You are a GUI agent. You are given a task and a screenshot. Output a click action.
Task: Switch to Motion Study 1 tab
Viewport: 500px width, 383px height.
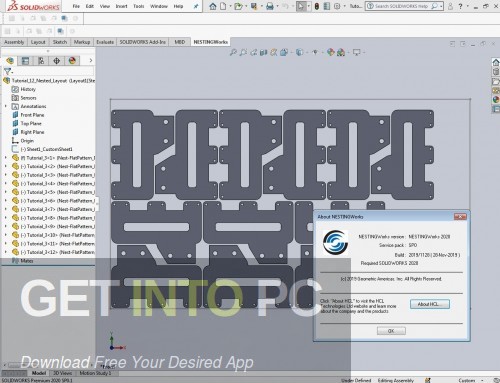95,373
